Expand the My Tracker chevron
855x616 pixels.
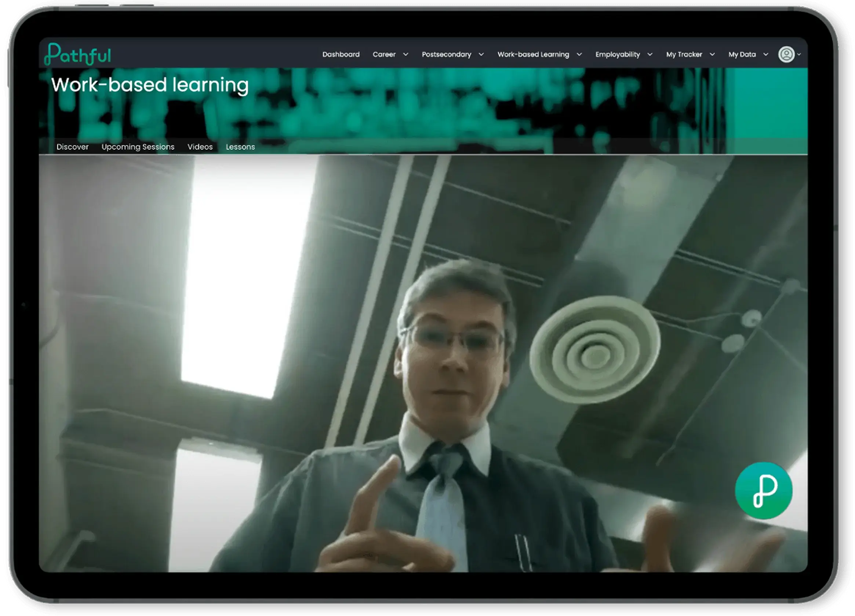712,54
